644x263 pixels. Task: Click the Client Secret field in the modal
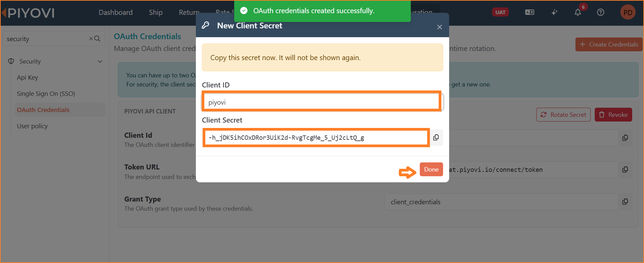(x=316, y=137)
